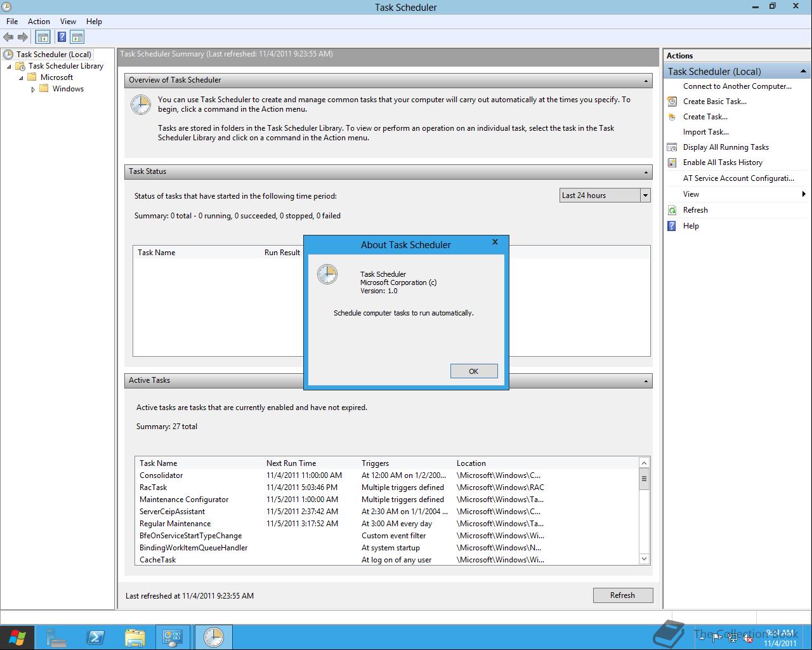Select the Regular Maintenance task row

coord(387,524)
